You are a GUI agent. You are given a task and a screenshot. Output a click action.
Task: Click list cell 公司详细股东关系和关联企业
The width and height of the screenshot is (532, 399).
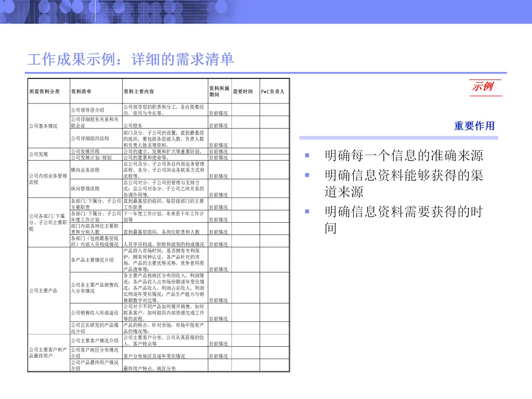[x=95, y=123]
